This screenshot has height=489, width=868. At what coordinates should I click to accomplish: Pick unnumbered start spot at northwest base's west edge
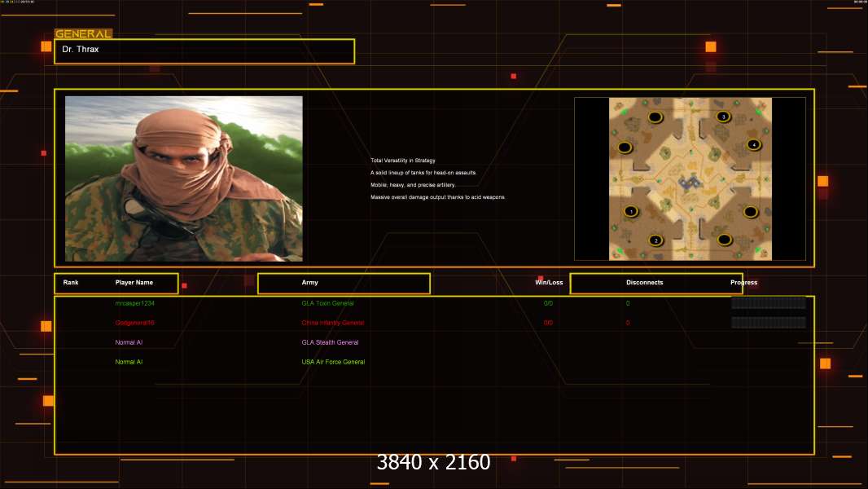tap(625, 148)
